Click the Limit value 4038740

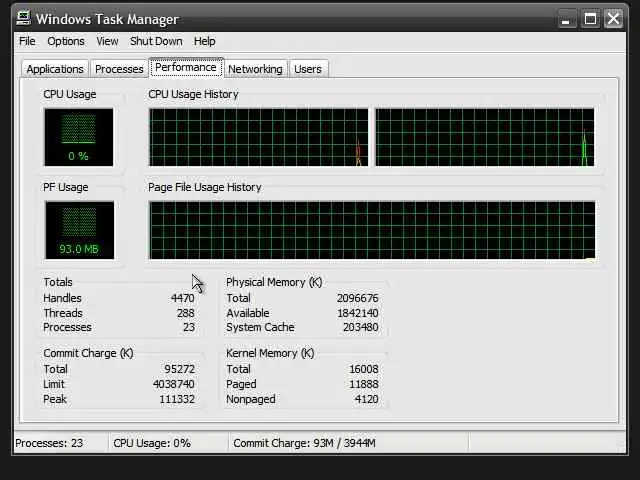[173, 384]
